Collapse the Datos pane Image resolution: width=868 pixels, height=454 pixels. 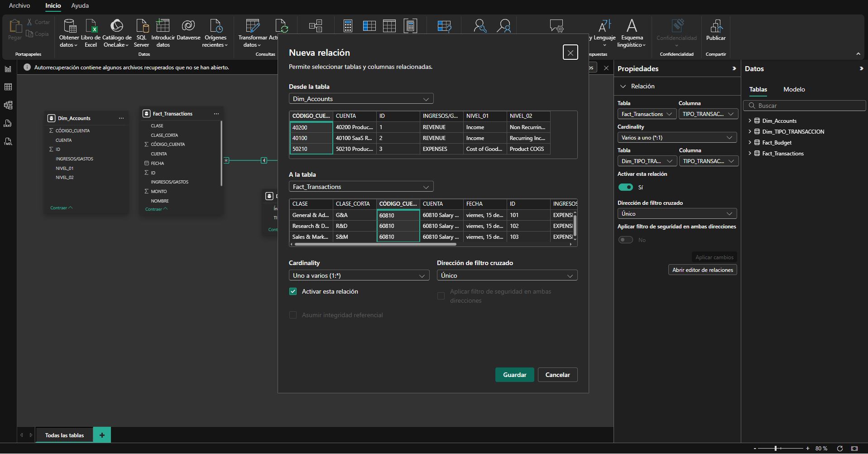pos(861,69)
